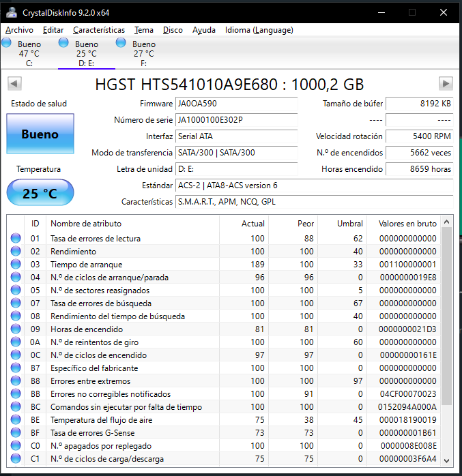Click the buffer size value 8192 KB
The height and width of the screenshot is (476, 462).
click(x=420, y=104)
